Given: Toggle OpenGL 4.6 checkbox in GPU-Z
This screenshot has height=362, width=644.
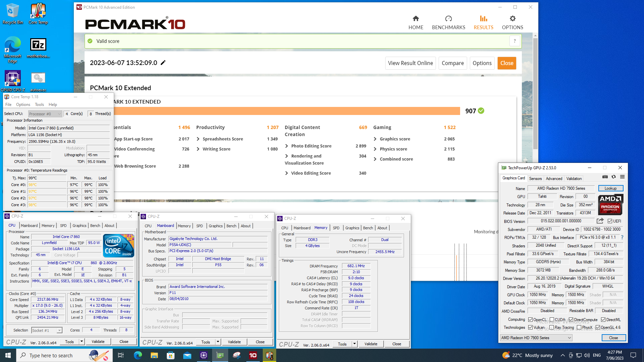Looking at the screenshot, I should (598, 327).
